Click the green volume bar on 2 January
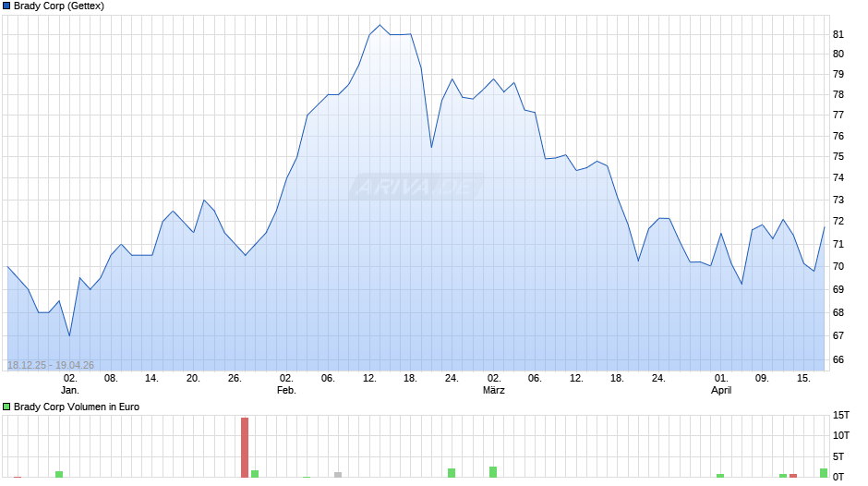 59,474
